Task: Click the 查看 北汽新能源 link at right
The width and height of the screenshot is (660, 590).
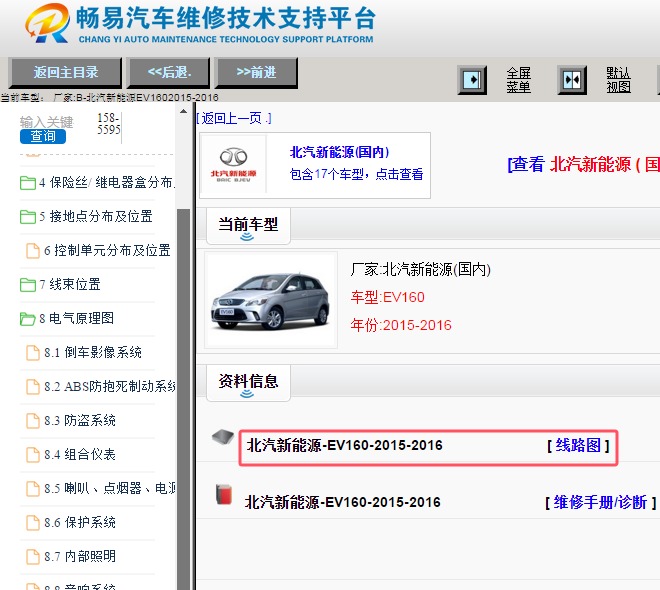Action: click(x=583, y=164)
